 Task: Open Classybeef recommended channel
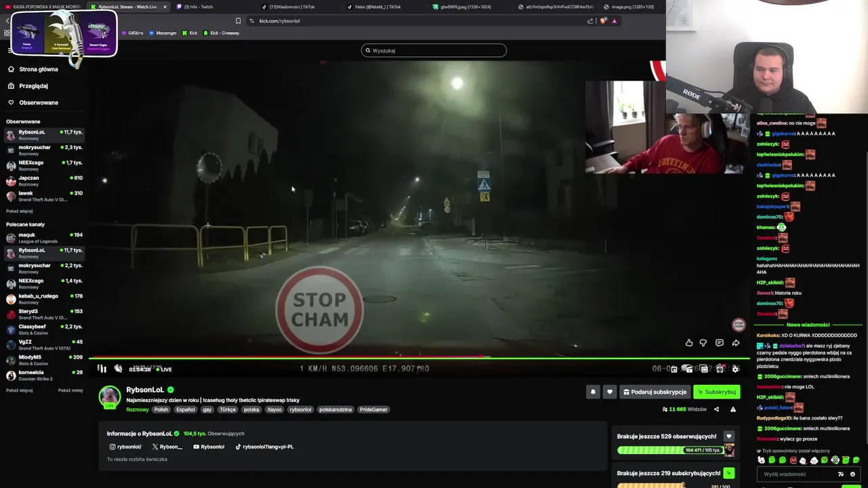pyautogui.click(x=44, y=329)
